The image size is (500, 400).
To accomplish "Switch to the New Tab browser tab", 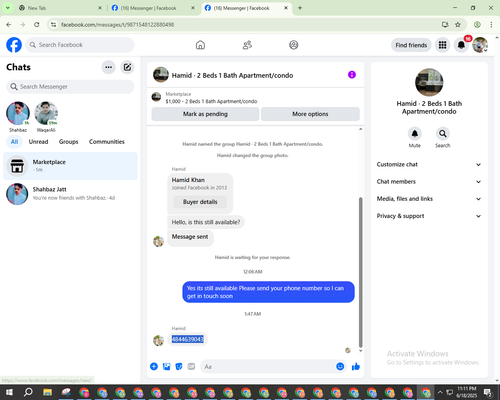I will (60, 8).
